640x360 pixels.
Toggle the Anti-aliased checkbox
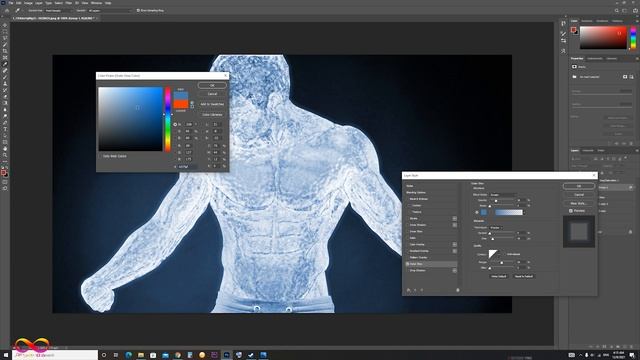[504, 254]
